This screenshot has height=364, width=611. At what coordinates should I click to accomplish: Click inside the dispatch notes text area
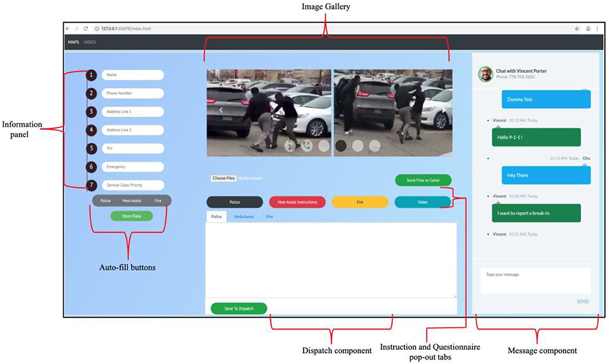point(331,260)
